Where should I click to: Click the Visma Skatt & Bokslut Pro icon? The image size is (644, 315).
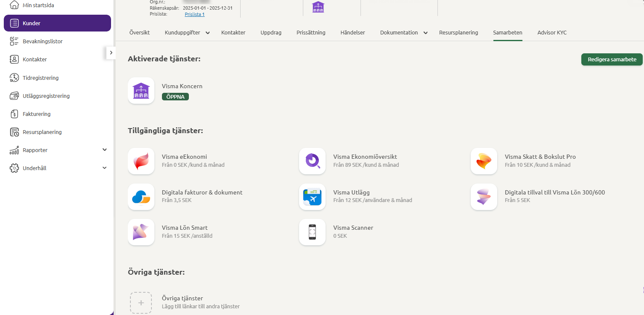(484, 161)
